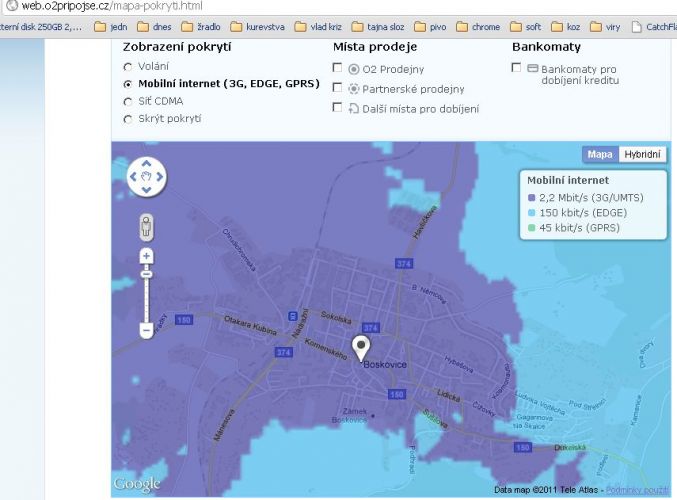Select Mobilní internet (3G, EDGE, GPRS) radio
Screen dimensions: 677x500
127,84
